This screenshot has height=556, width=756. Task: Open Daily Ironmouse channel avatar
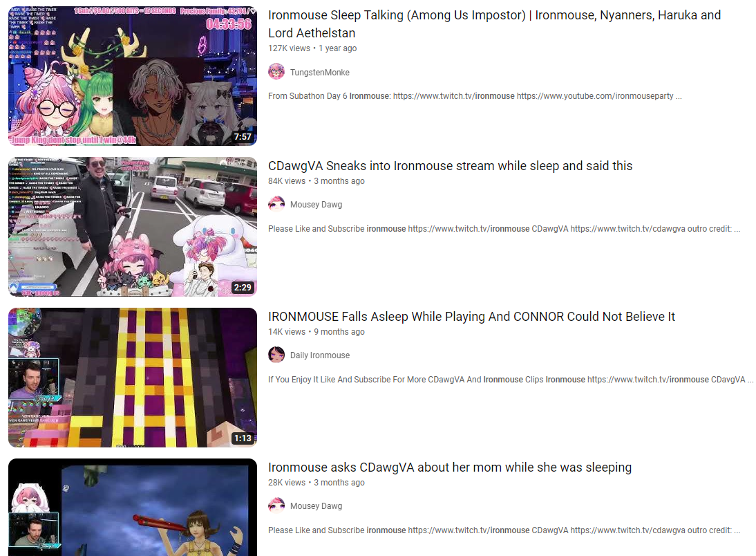coord(276,355)
